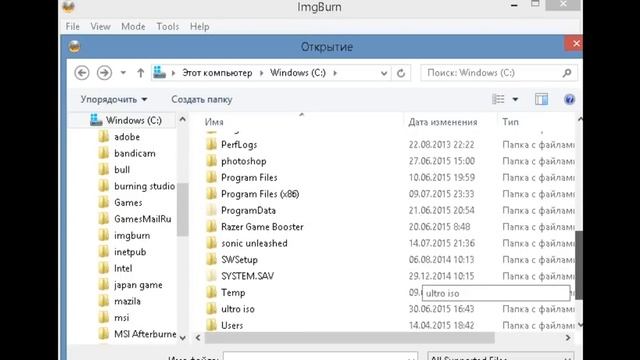Select the ultro iso folder icon

click(211, 309)
